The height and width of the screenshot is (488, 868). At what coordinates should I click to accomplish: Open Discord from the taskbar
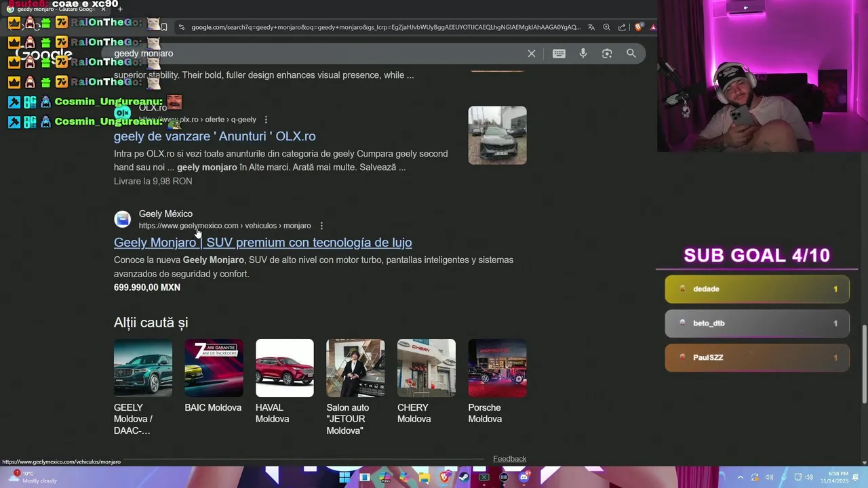[524, 477]
